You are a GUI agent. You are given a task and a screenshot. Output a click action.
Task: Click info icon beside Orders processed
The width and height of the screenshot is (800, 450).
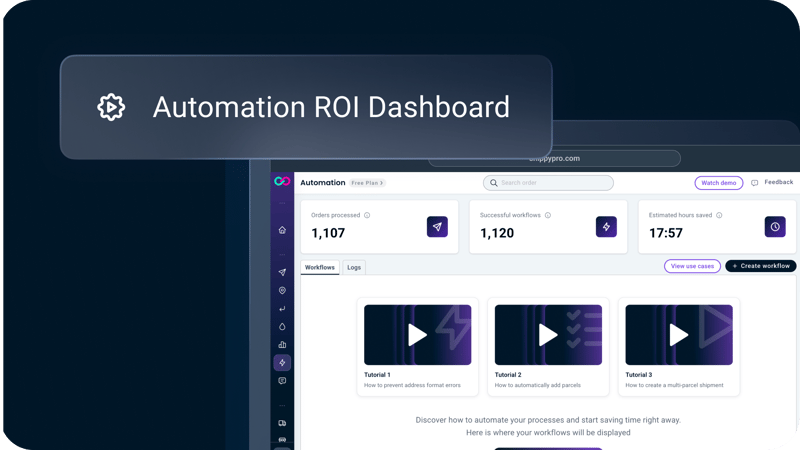[x=367, y=215]
